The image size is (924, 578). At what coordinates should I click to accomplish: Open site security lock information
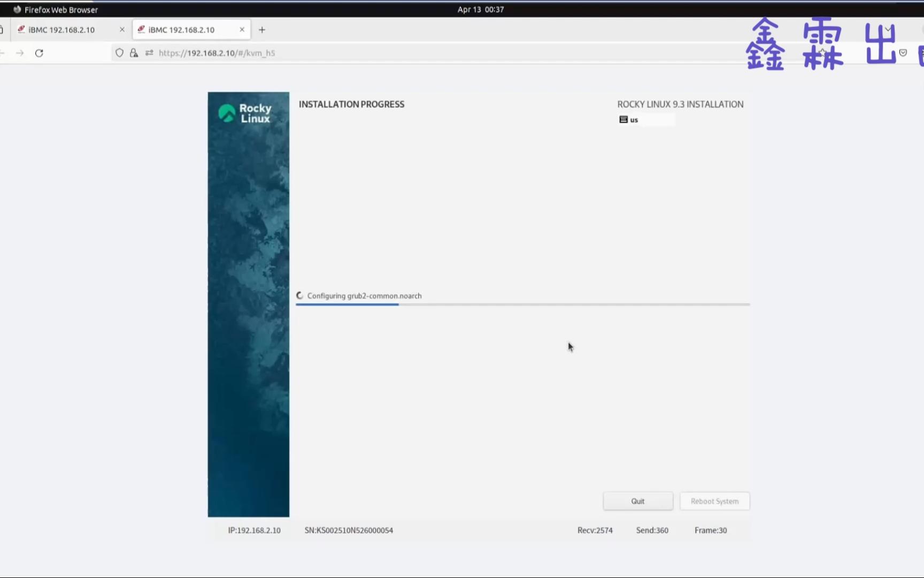tap(134, 53)
